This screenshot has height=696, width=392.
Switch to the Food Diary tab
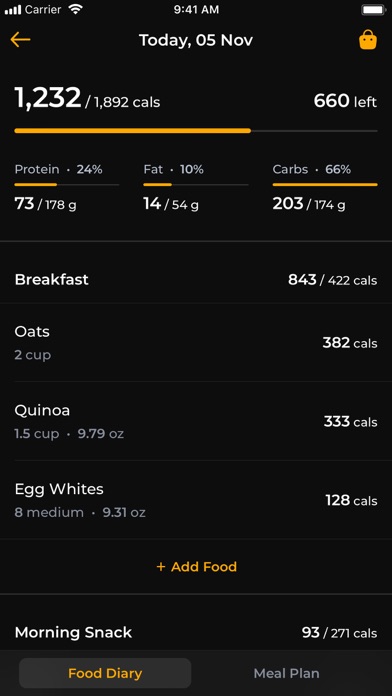(105, 673)
